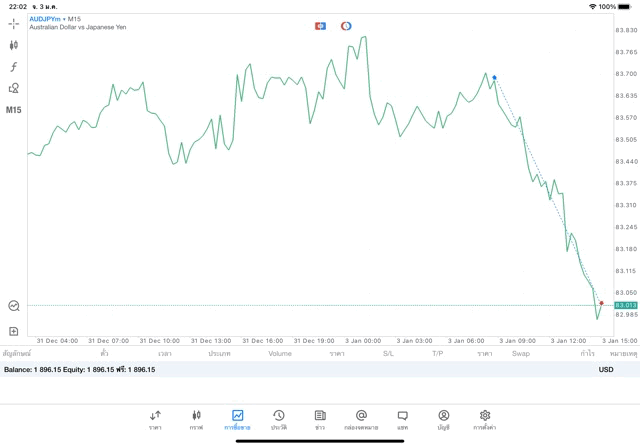Tap the chart zoom search icon
The height and width of the screenshot is (447, 640).
point(14,306)
